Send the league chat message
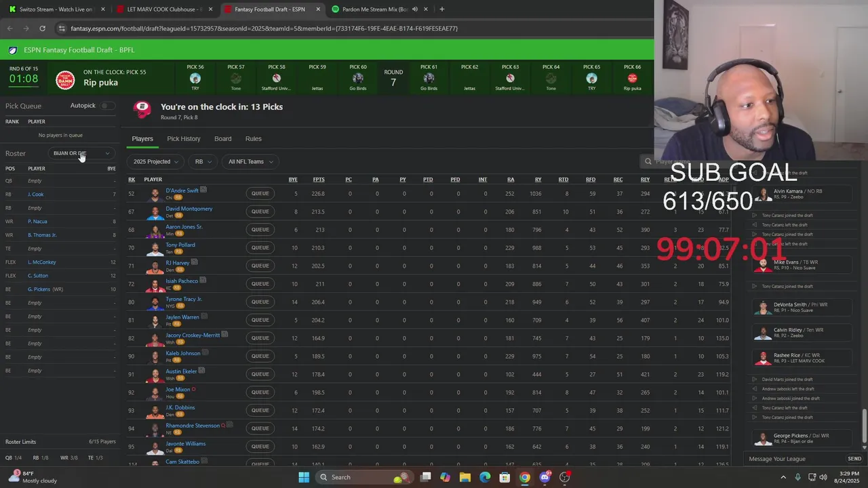868x488 pixels. click(854, 459)
